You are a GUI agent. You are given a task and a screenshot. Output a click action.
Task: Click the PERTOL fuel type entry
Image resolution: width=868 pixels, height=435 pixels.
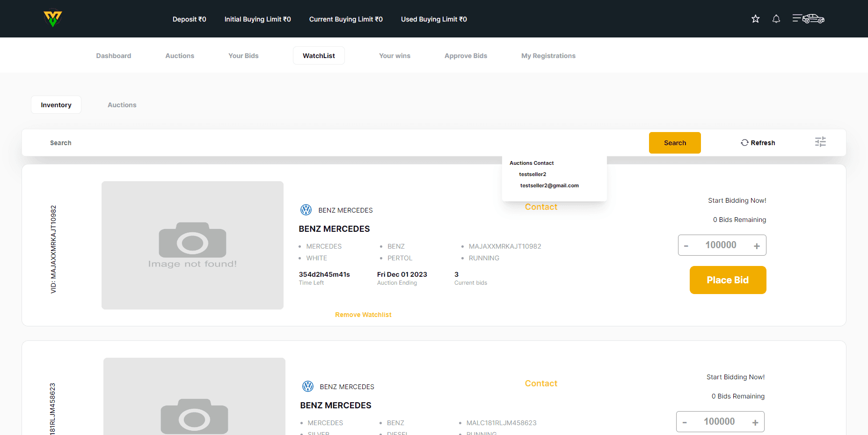[400, 258]
